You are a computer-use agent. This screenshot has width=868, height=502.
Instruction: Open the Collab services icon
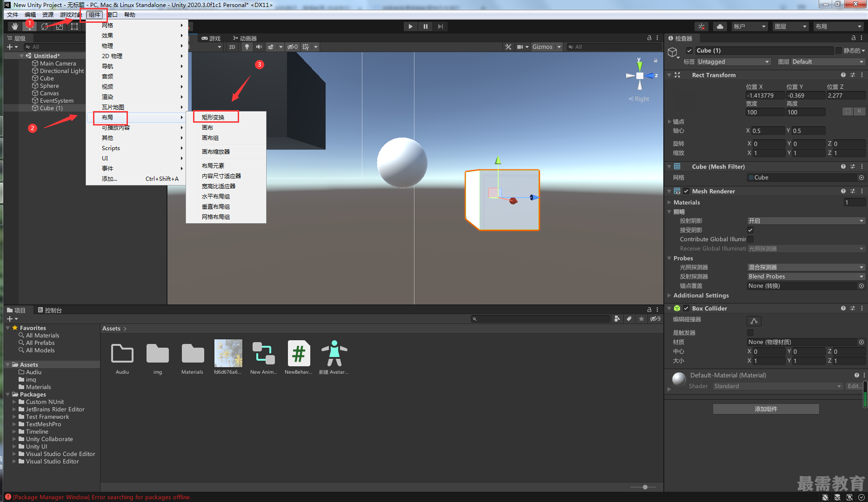(701, 26)
